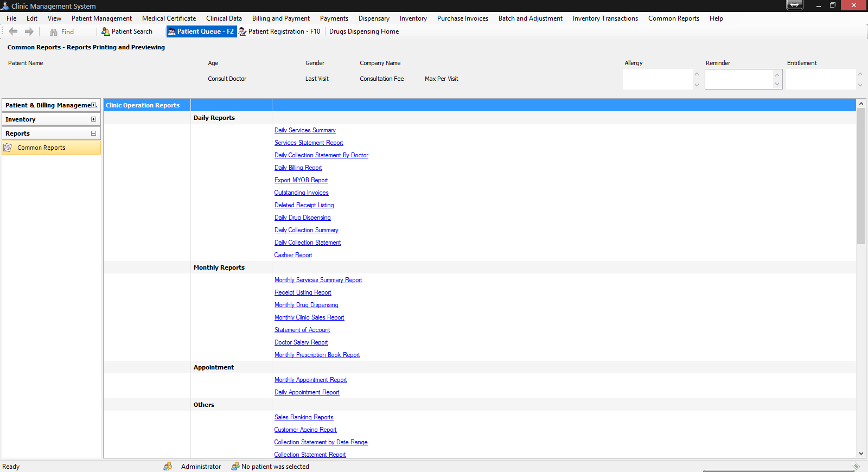
Task: Open Export MYOB Report link
Action: tap(301, 180)
